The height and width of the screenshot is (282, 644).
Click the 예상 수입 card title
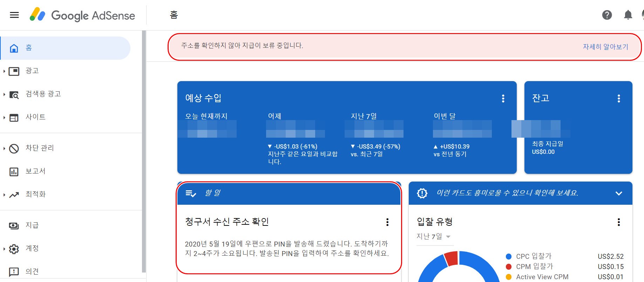coord(203,98)
